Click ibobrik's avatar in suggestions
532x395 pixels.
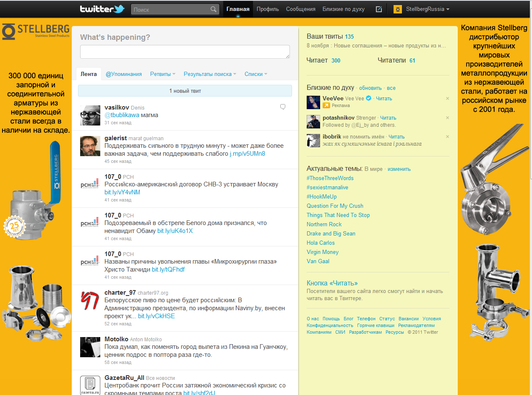coord(313,140)
